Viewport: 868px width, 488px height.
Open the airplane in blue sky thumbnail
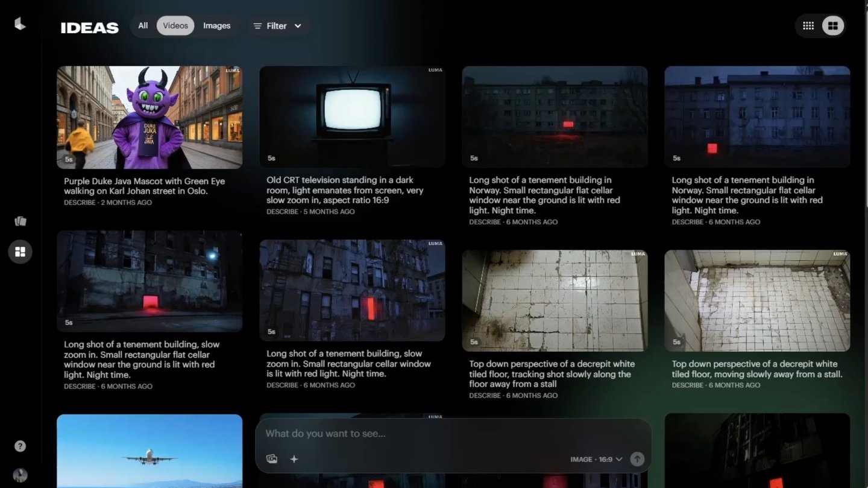coord(149,451)
